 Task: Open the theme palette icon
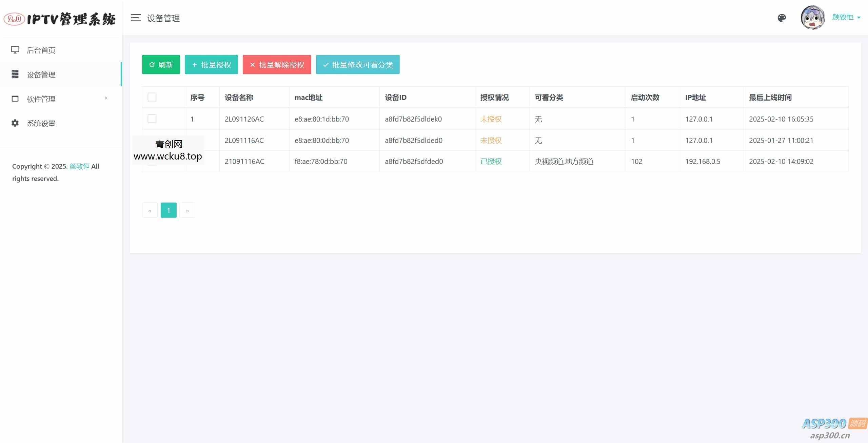point(782,18)
